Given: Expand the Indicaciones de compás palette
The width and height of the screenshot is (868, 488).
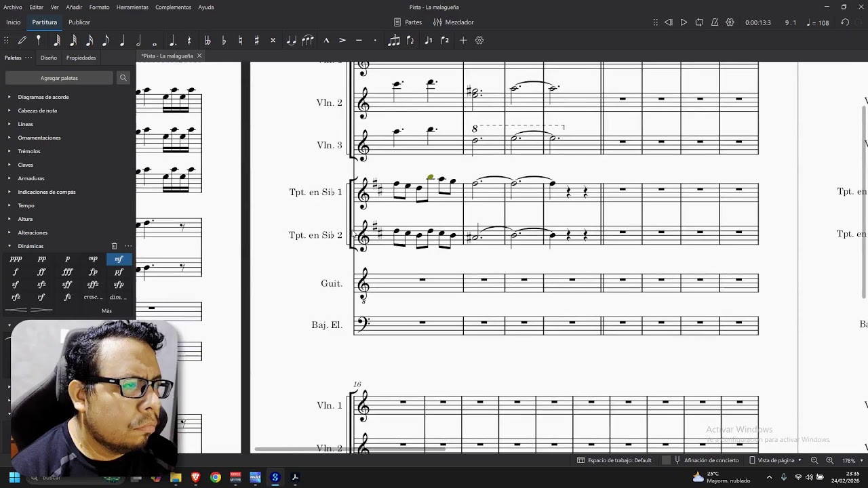Looking at the screenshot, I should tap(9, 192).
